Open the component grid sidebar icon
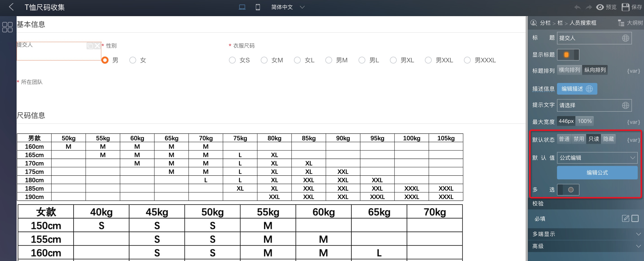 point(7,27)
